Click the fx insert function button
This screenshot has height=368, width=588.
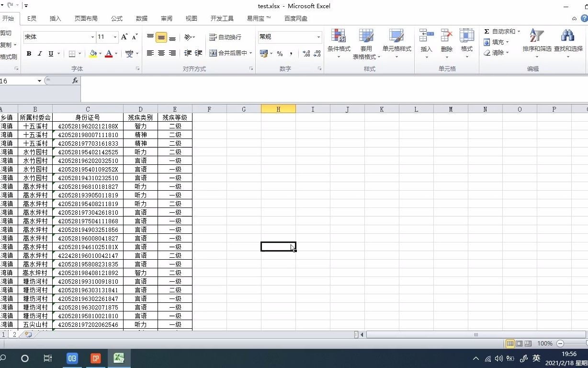pos(75,81)
